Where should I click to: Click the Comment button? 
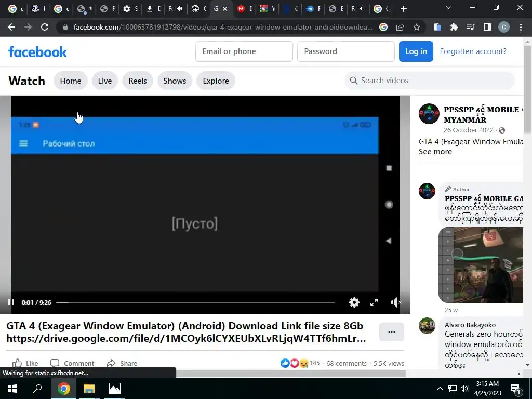tap(72, 363)
